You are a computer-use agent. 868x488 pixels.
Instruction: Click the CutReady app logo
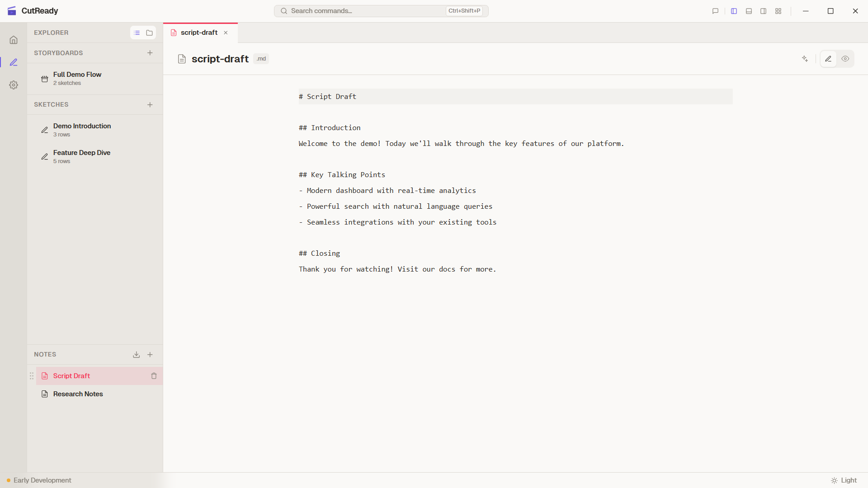[x=12, y=10]
